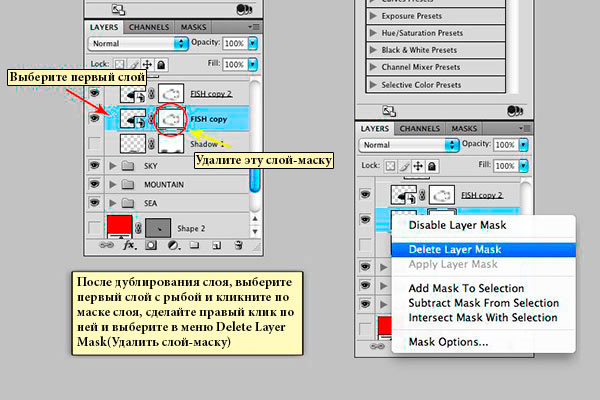Click clip-to-layer circles icon under presets list
This screenshot has width=600, height=400.
(x=515, y=111)
